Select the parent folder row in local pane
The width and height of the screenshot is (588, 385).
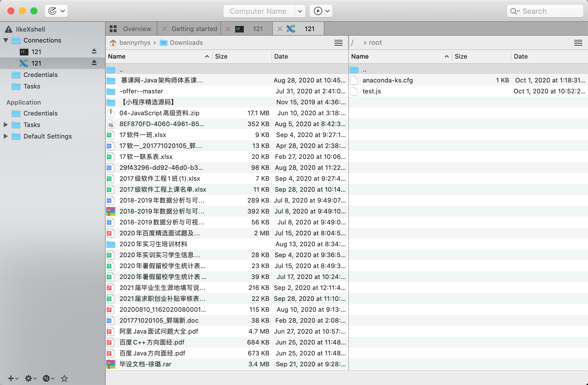coord(227,70)
